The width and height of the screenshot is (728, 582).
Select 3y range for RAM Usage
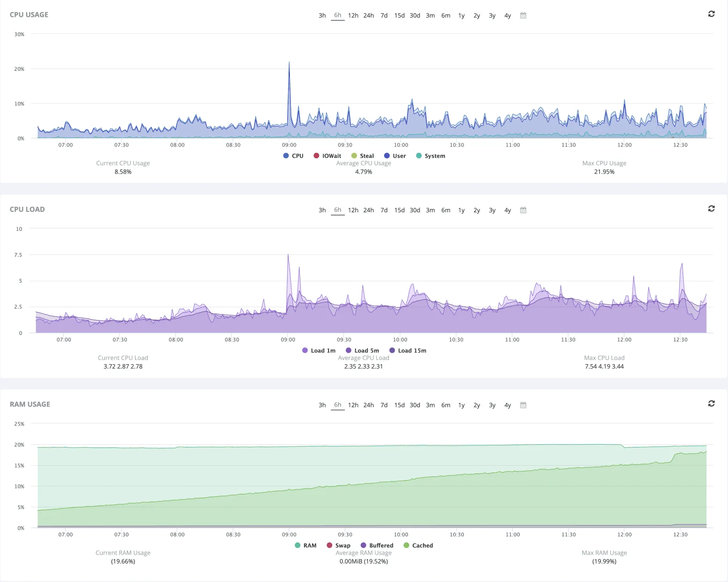point(492,405)
